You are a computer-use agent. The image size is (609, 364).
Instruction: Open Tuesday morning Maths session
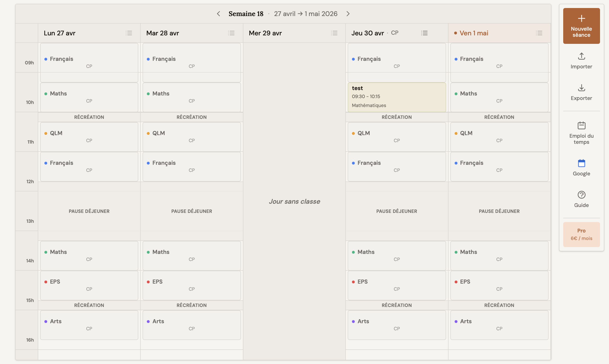(191, 97)
